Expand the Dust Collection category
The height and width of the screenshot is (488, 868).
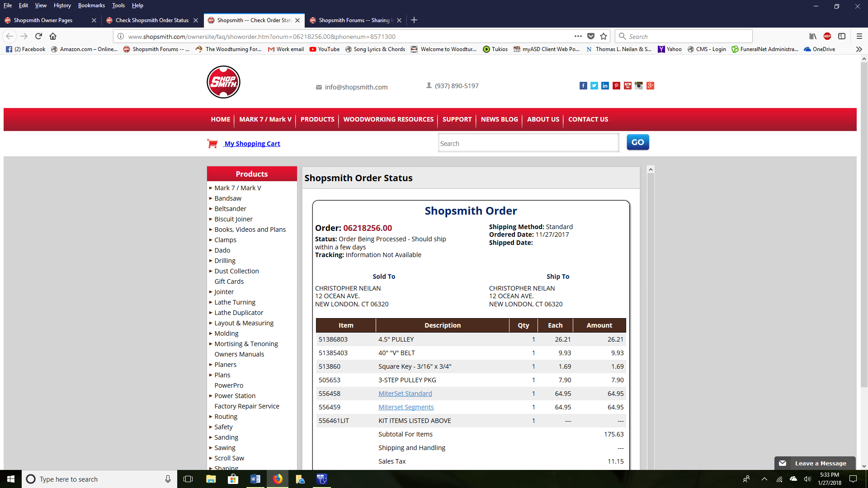211,271
